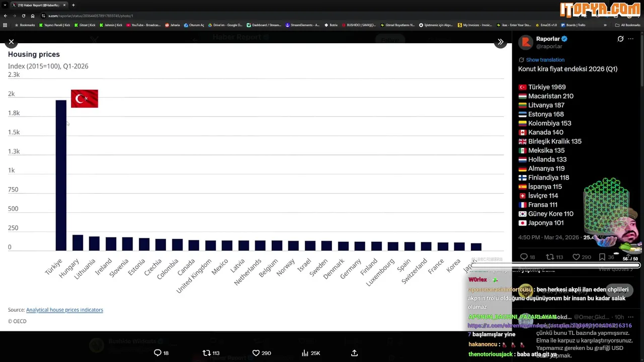644x362 pixels.
Task: Open the Grok icon in tweet header
Action: coord(620,39)
